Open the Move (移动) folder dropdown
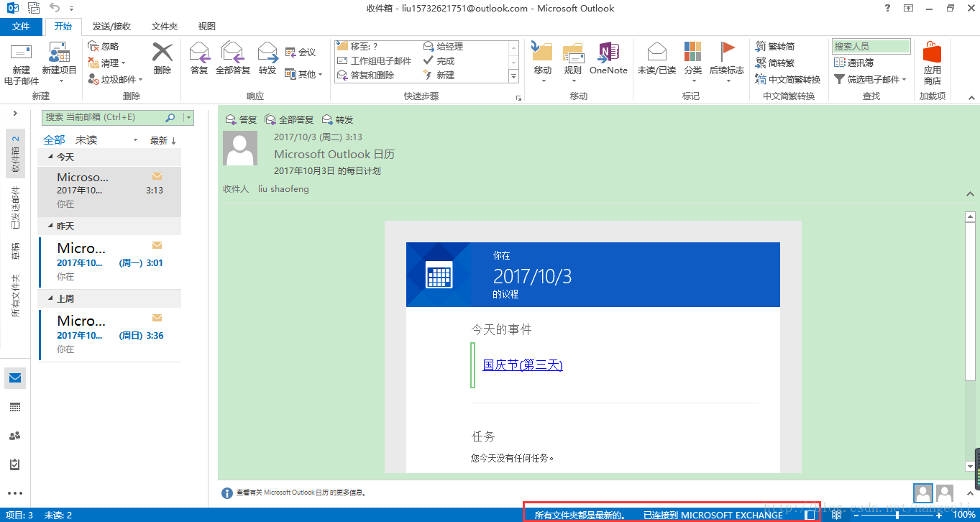Viewport: 980px width, 522px height. pos(542,63)
